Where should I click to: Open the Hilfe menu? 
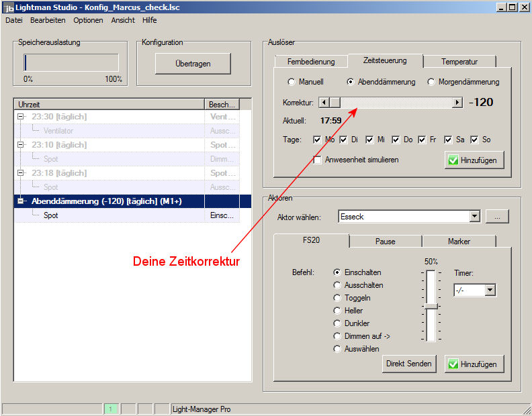point(149,20)
